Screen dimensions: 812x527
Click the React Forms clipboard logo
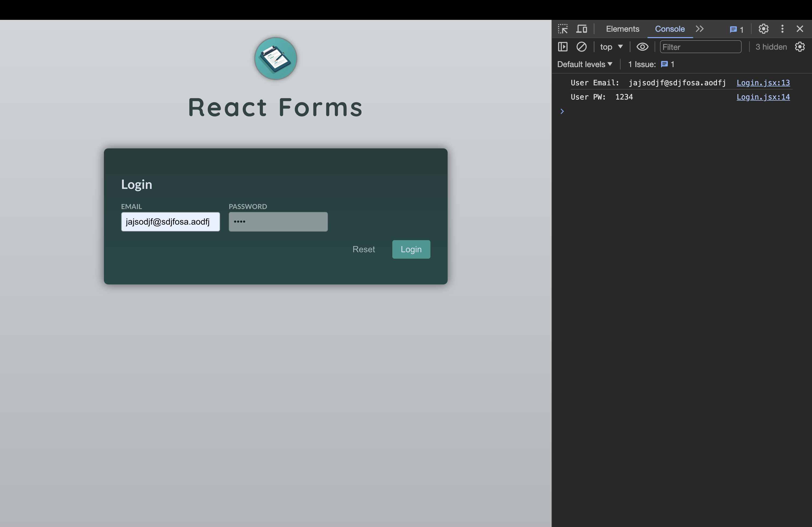click(276, 59)
